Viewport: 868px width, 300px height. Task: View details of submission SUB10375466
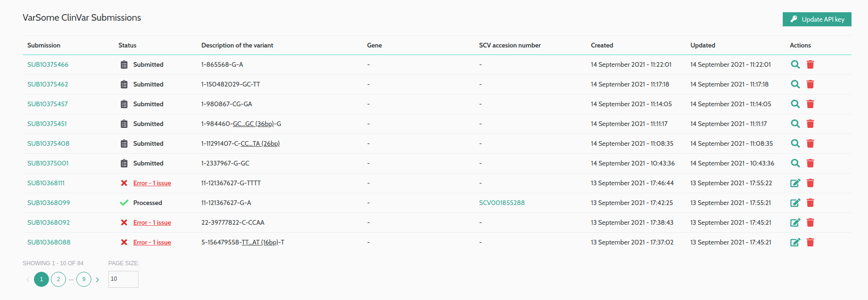[x=795, y=64]
